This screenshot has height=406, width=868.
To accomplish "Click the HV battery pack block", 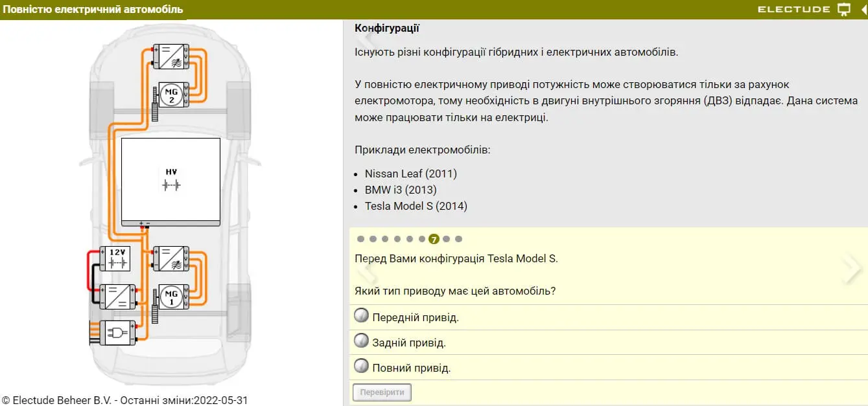I will click(x=171, y=182).
